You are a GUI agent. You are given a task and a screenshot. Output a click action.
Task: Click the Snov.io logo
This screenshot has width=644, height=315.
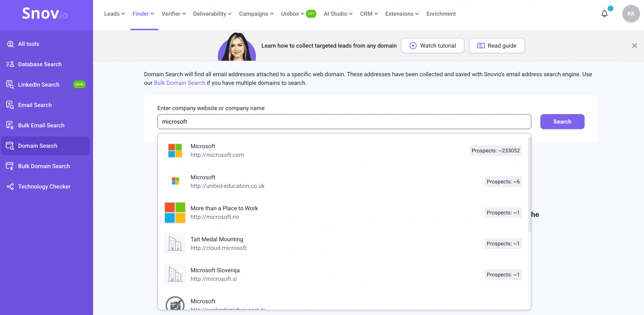point(45,14)
